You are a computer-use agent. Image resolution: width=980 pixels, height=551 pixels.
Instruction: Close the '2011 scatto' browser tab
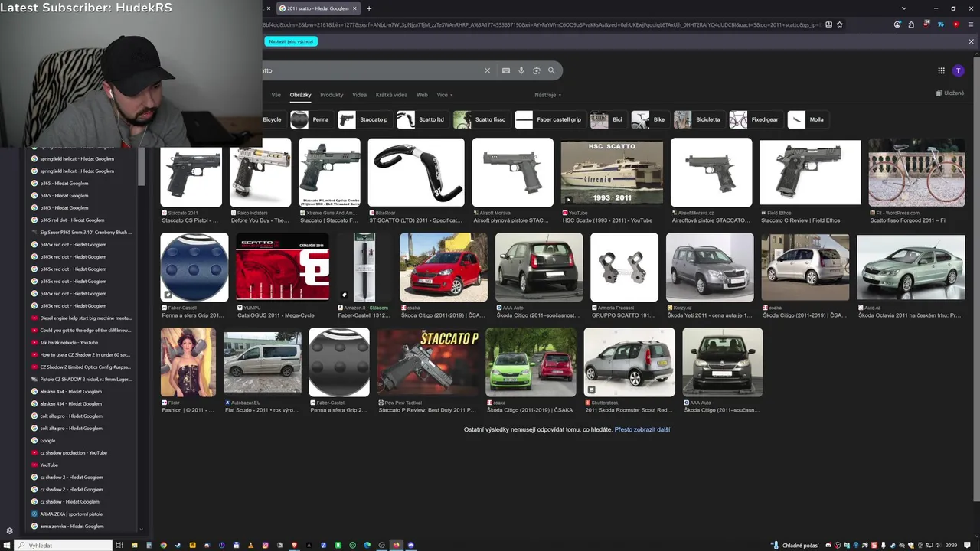354,8
